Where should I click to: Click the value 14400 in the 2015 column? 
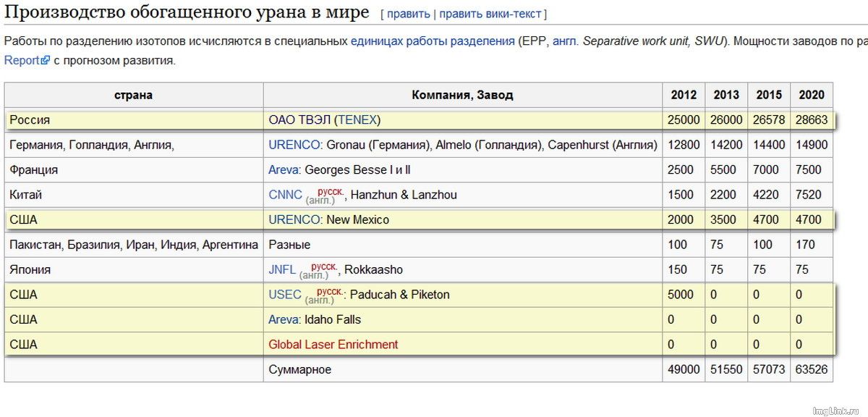[x=769, y=145]
